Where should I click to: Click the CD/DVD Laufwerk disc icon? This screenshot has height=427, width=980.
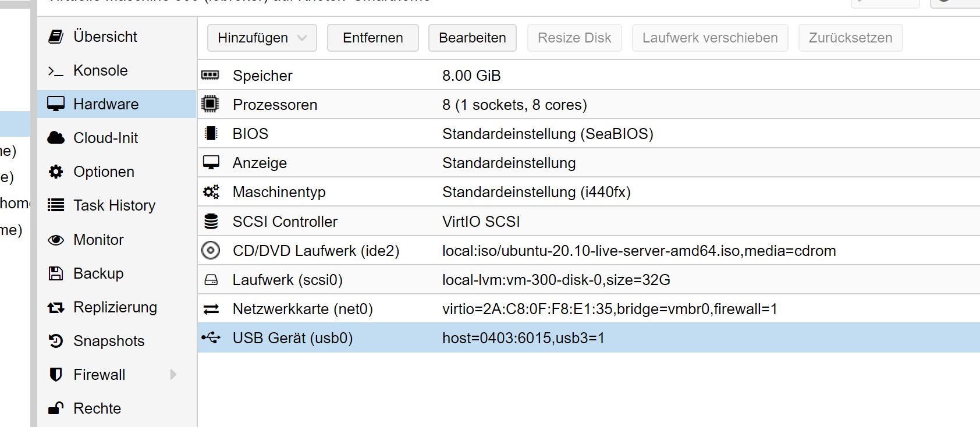(210, 250)
